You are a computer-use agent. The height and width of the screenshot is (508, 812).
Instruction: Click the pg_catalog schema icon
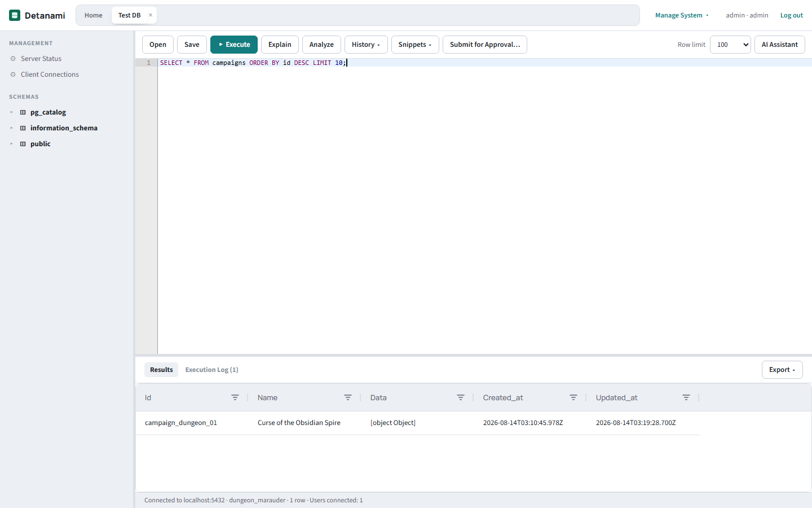pyautogui.click(x=23, y=112)
